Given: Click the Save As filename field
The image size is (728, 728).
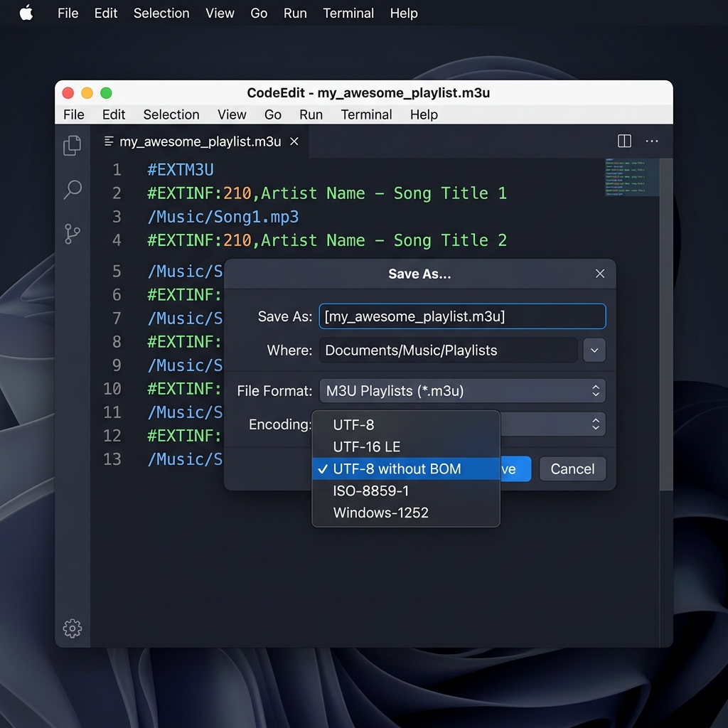Looking at the screenshot, I should click(x=462, y=316).
